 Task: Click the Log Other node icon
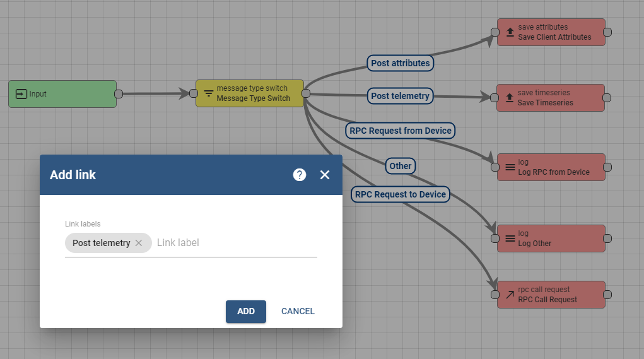[510, 238]
